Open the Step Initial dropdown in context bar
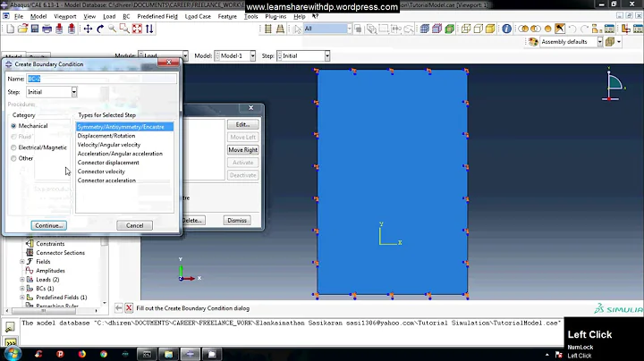The width and height of the screenshot is (644, 361). [327, 55]
